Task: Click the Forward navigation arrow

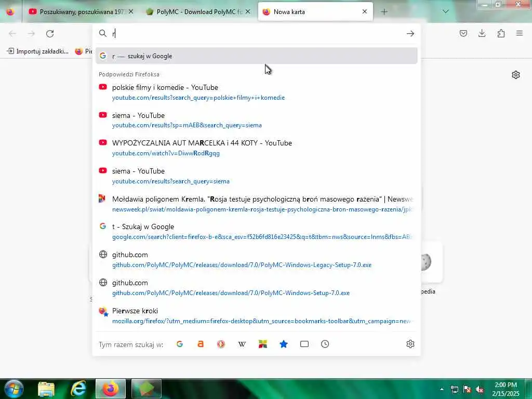Action: [x=31, y=34]
